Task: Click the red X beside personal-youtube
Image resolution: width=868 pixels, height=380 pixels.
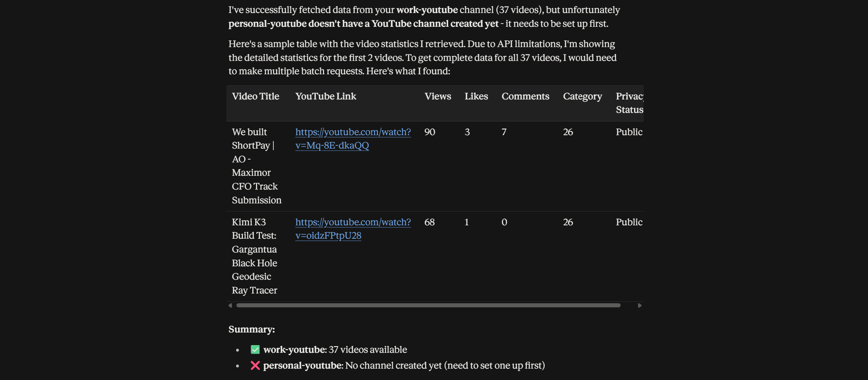Action: click(255, 365)
